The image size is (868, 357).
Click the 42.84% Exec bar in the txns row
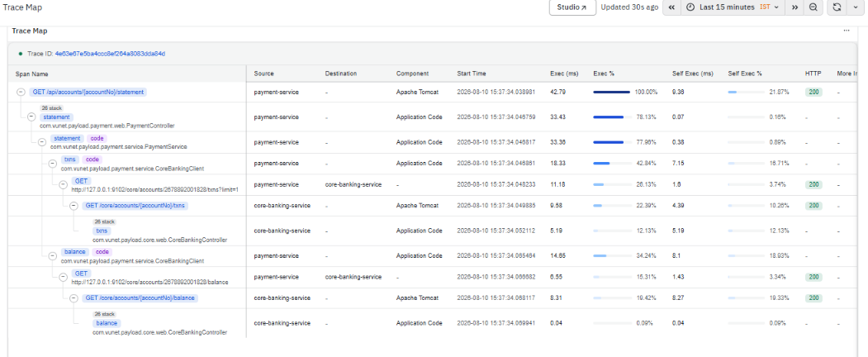612,164
